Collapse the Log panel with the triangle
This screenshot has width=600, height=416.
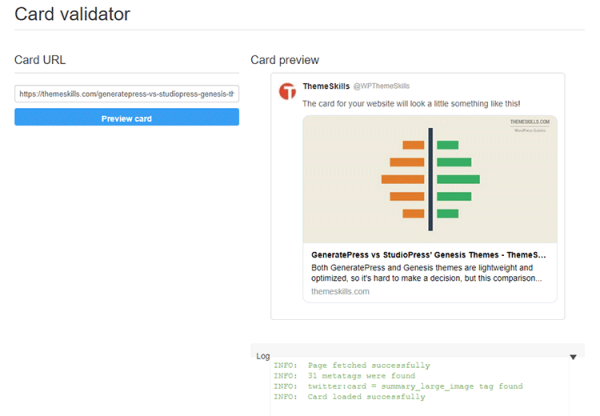pos(573,356)
